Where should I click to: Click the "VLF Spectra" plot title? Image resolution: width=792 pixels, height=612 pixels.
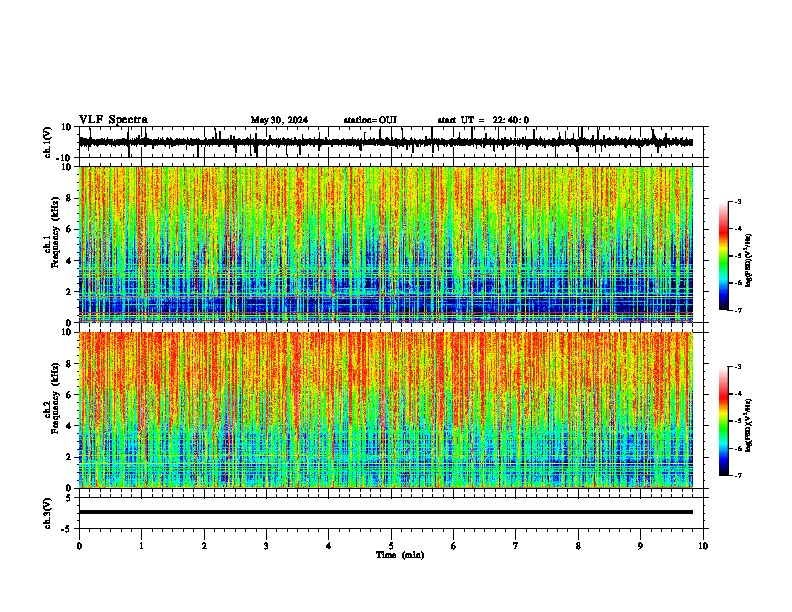pos(113,120)
